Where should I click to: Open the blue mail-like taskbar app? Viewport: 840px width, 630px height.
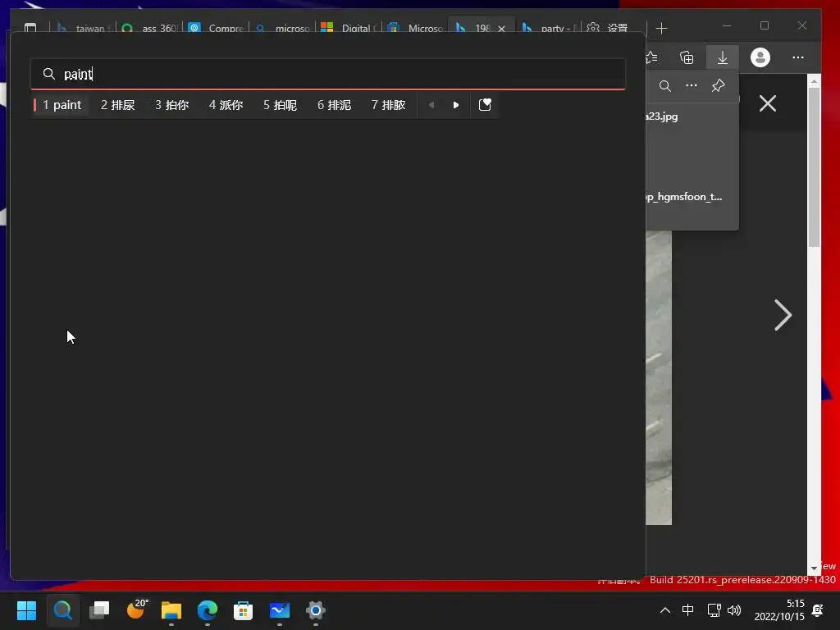click(280, 610)
